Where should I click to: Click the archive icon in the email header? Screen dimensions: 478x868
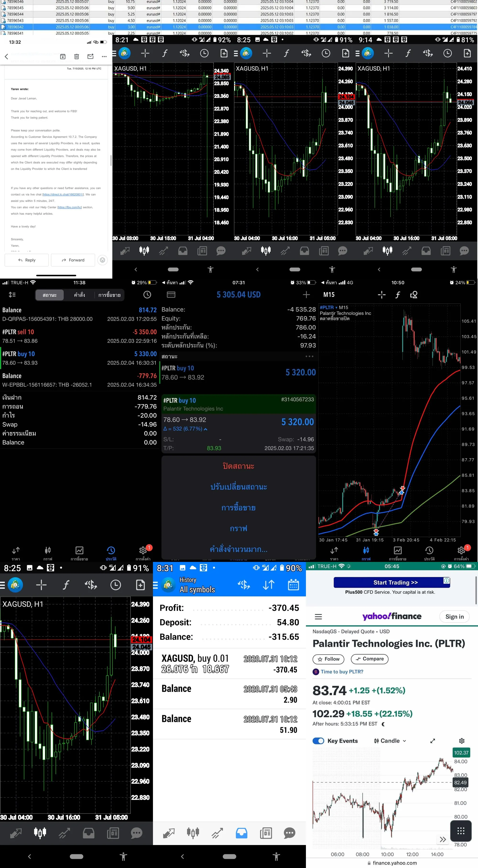[x=63, y=57]
